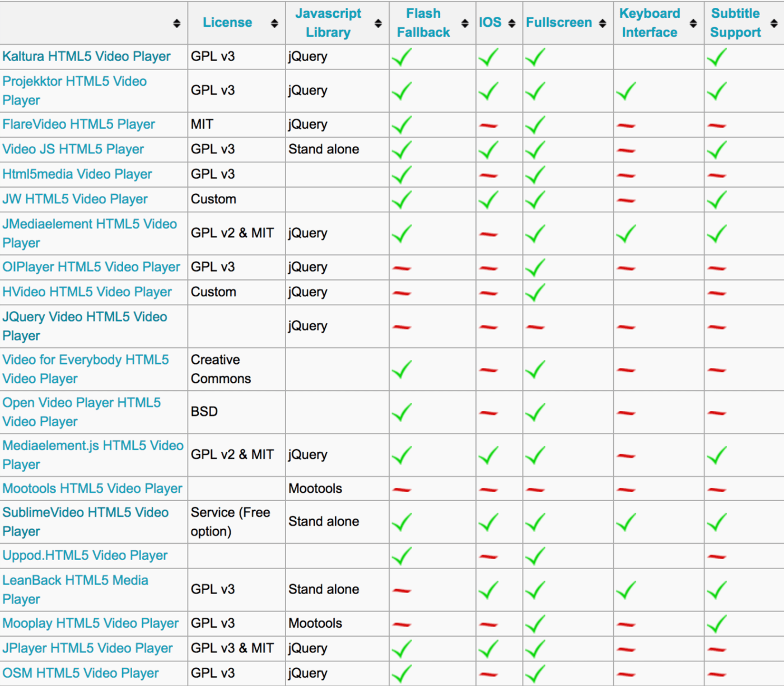784x686 pixels.
Task: Sort by Fullscreen column arrows
Action: (603, 23)
